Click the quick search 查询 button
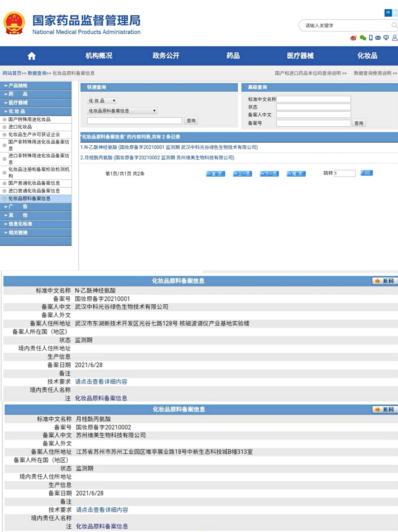398x532 pixels. pyautogui.click(x=191, y=120)
